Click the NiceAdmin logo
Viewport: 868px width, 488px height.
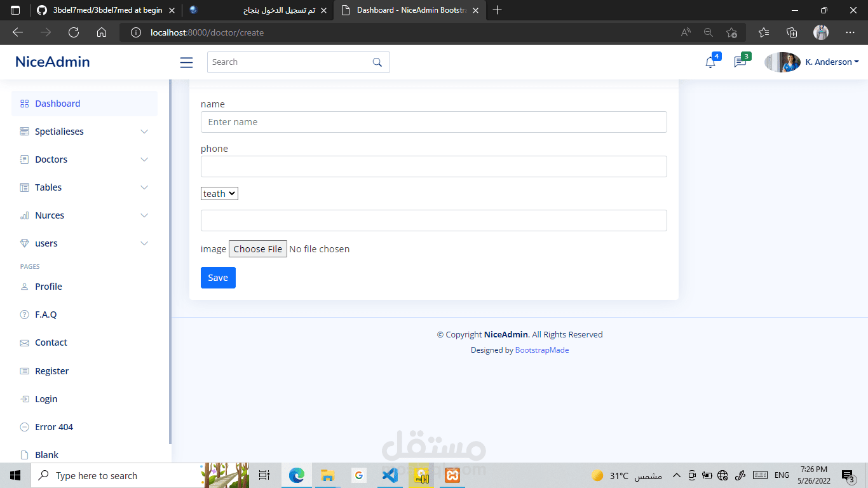(53, 62)
